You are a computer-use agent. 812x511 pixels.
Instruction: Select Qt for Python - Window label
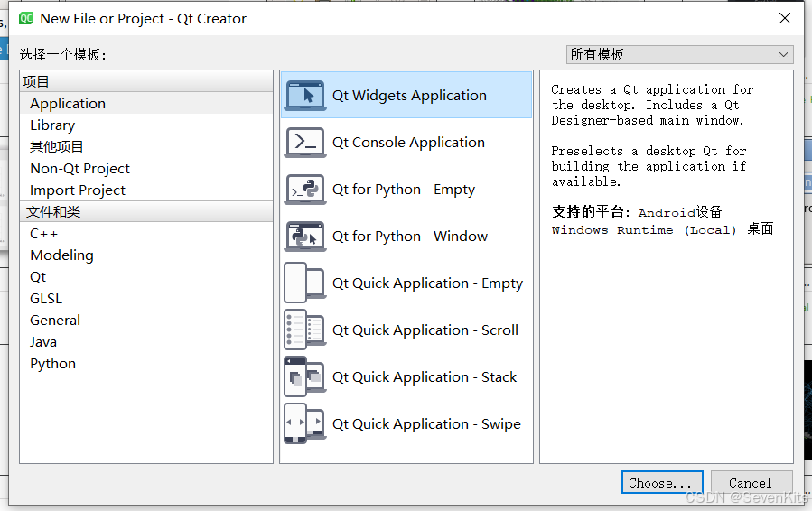410,237
